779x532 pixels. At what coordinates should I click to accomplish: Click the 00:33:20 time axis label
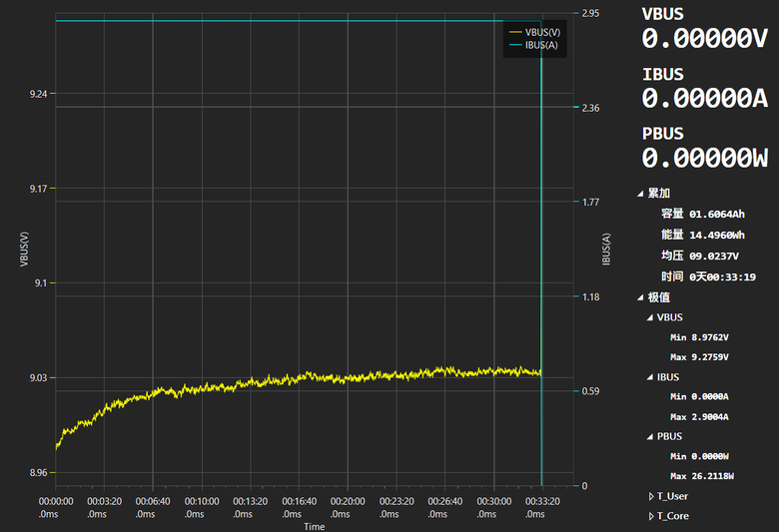(x=542, y=507)
